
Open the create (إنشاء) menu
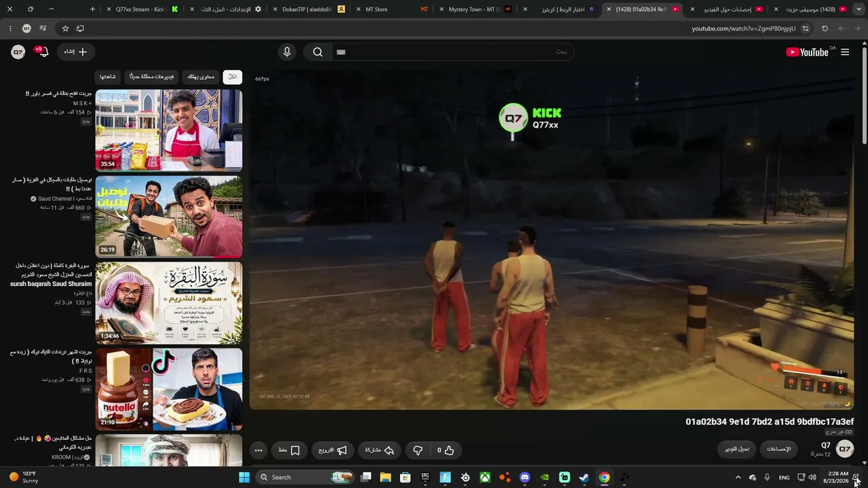[x=75, y=52]
